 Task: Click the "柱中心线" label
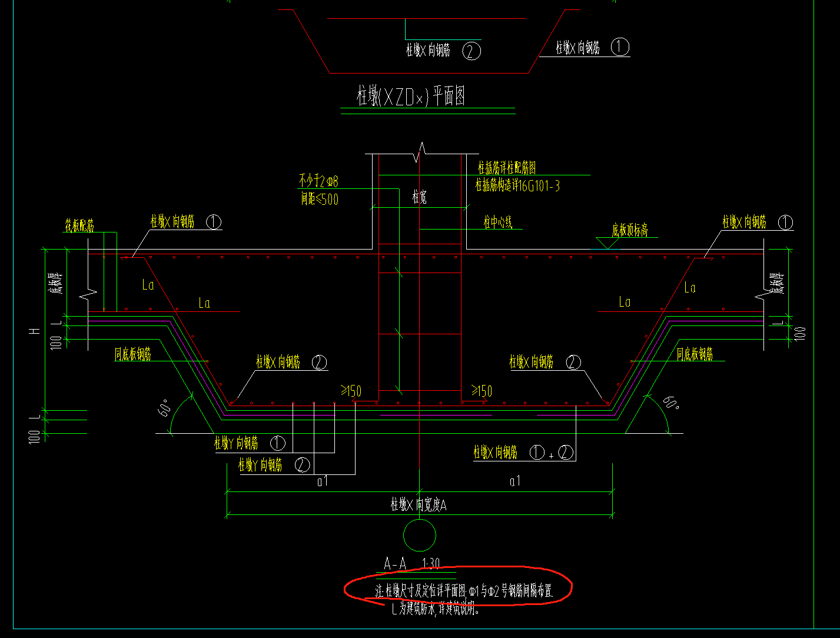(x=498, y=222)
